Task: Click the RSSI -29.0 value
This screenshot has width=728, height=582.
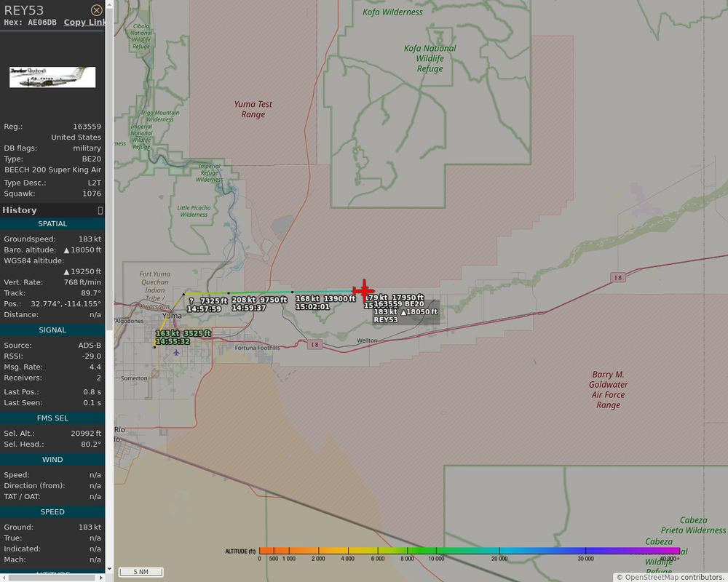Action: pos(92,356)
